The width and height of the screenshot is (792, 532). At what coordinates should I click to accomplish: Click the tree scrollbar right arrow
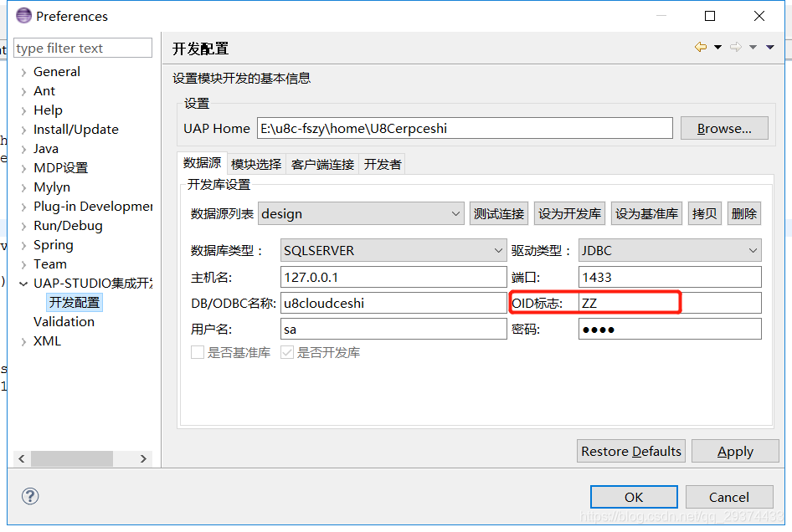143,459
